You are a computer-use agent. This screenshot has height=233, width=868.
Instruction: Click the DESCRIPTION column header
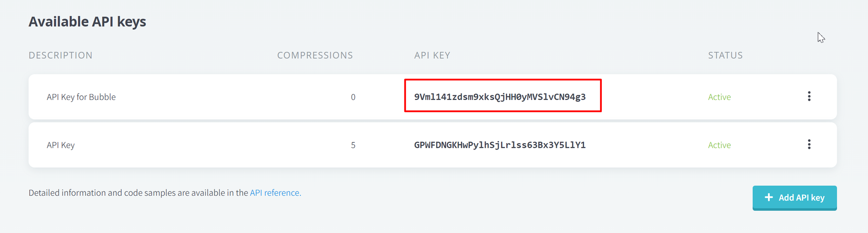[x=60, y=55]
